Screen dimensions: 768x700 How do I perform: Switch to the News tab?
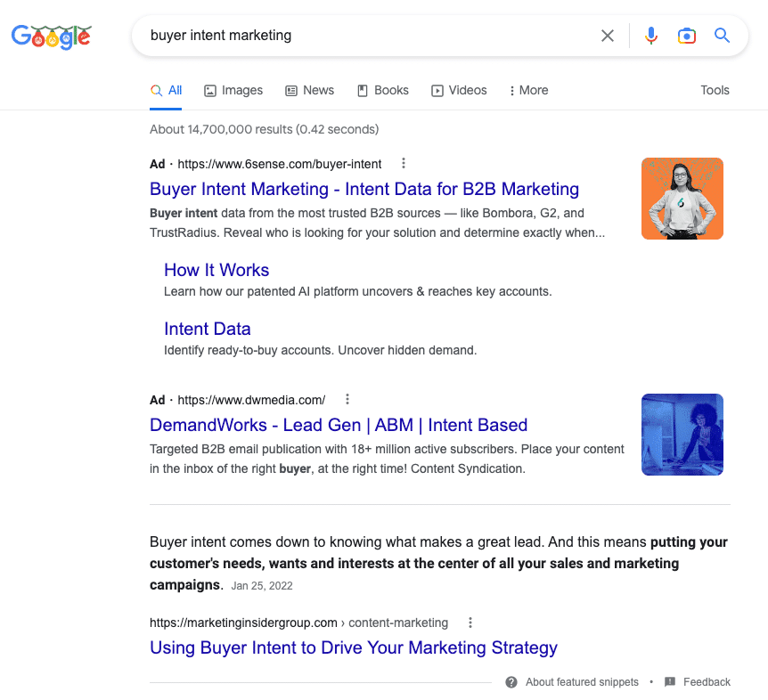[x=309, y=90]
